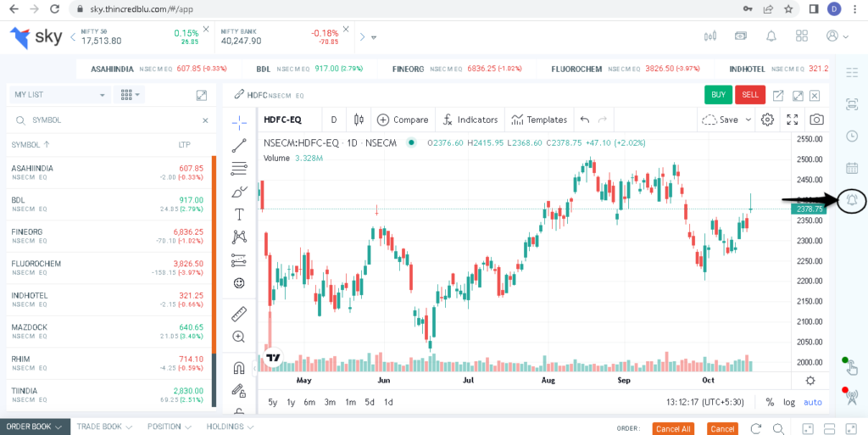Open the top icon in right sidebar
868x435 pixels.
click(x=852, y=73)
